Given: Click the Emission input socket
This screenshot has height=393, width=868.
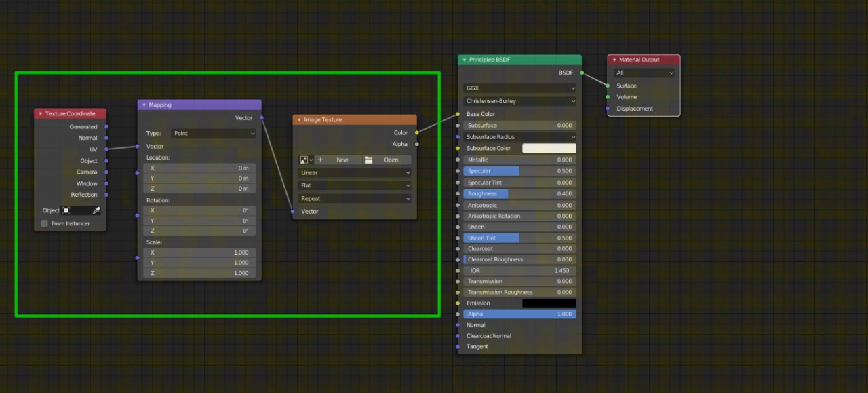Looking at the screenshot, I should pyautogui.click(x=458, y=303).
